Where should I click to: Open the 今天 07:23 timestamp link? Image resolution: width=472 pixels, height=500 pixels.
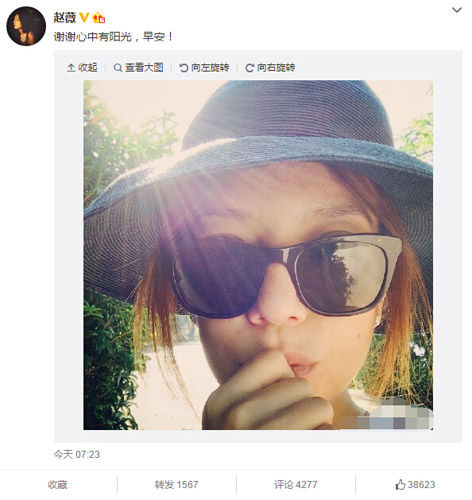(x=77, y=454)
